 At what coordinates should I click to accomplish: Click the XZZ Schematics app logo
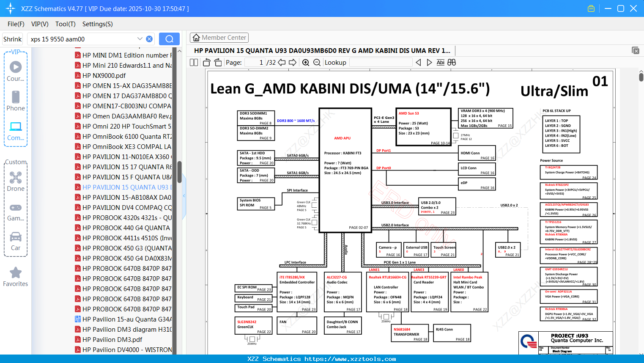[10, 8]
